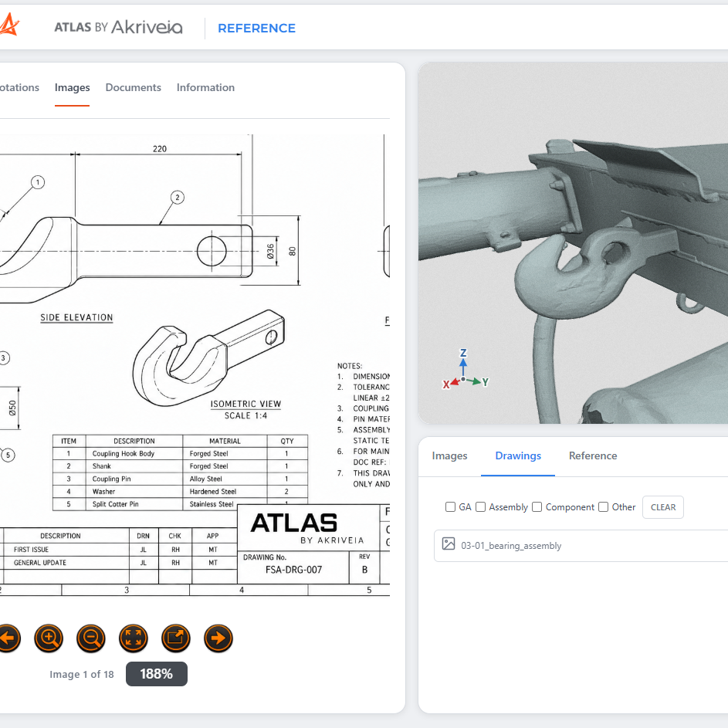Enable the Assembly filter checkbox
Viewport: 728px width, 728px height.
480,507
